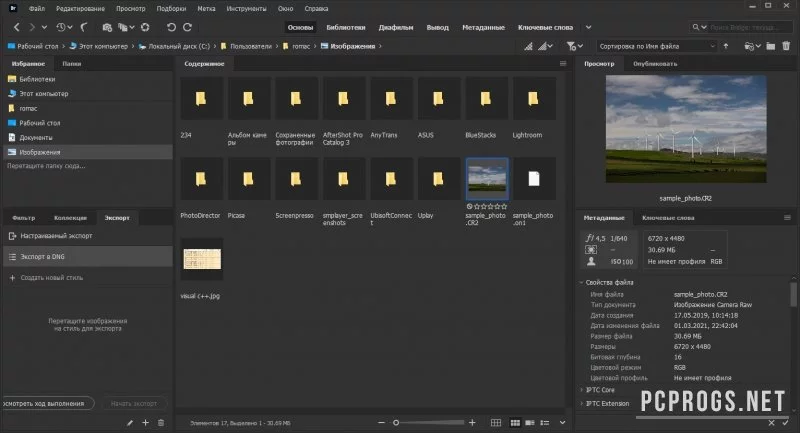Switch to the Диафильм workspace
The image size is (800, 433).
pyautogui.click(x=396, y=28)
